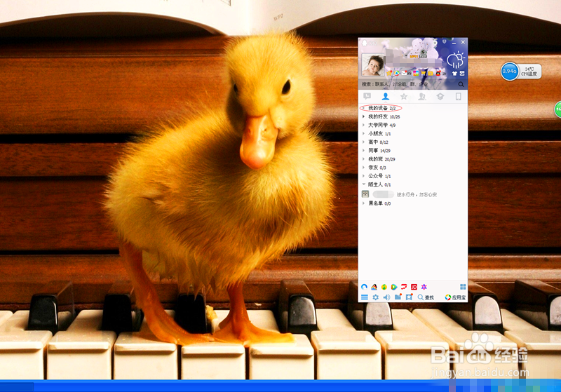
Task: Expand the 我的设备 2/2 group
Action: tap(413, 108)
